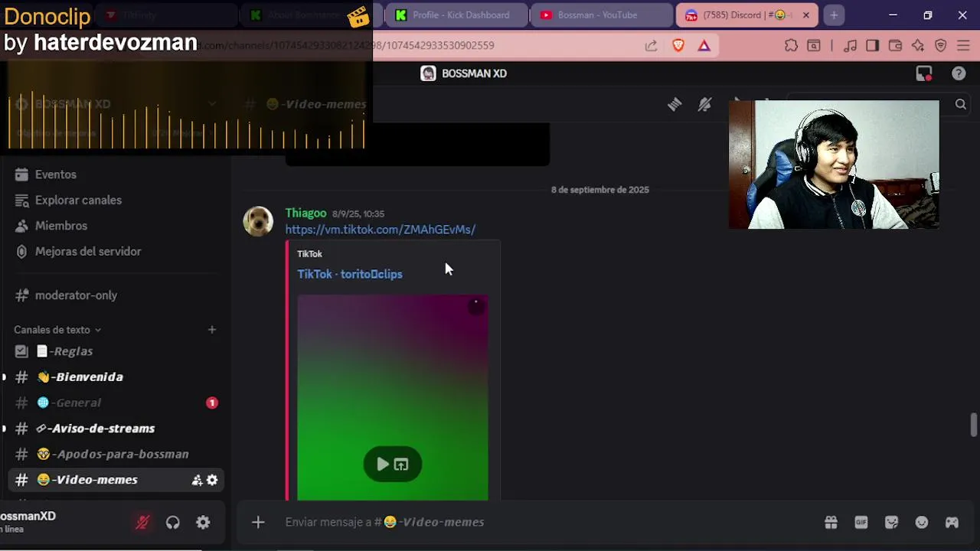
Task: Open Apodos-para-bossman channel
Action: (115, 454)
